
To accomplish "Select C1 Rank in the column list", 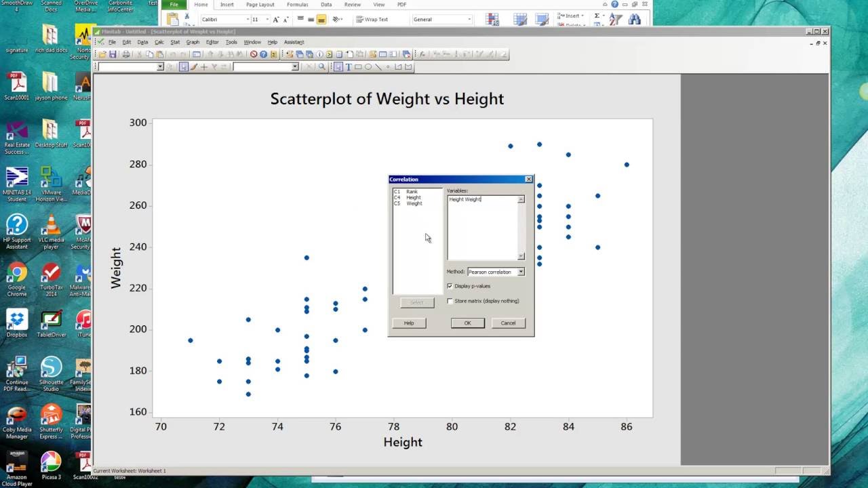I will point(406,192).
